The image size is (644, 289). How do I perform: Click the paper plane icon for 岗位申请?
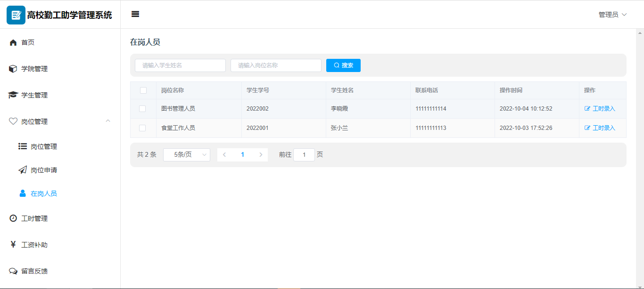tap(23, 170)
